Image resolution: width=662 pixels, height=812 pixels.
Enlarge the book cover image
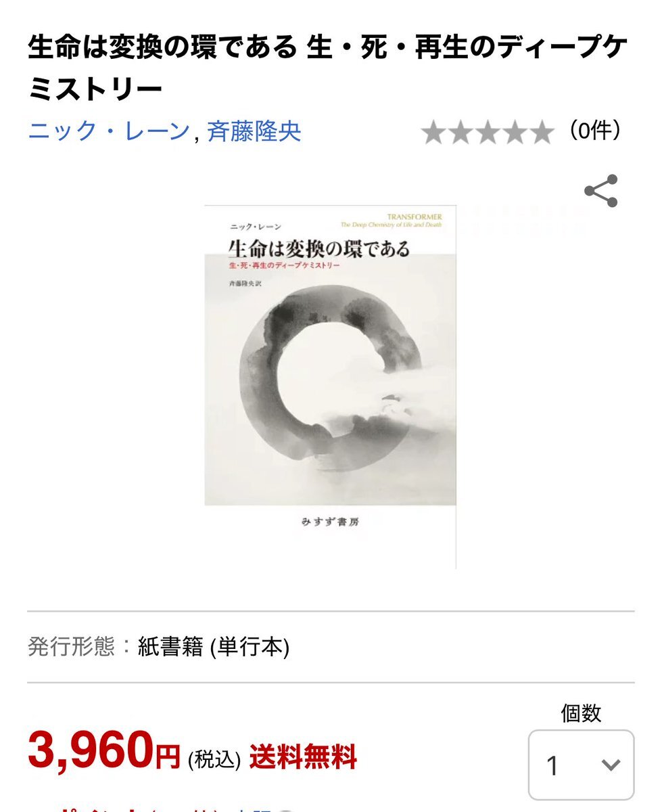point(330,387)
